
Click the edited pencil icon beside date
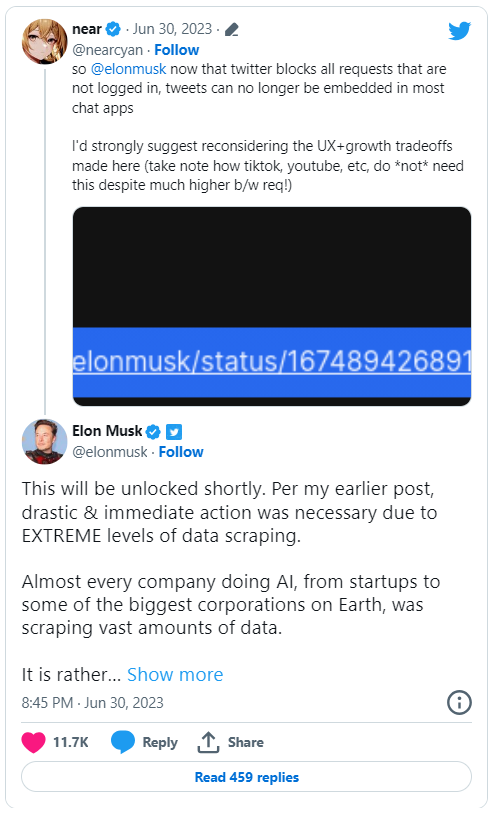[x=231, y=30]
